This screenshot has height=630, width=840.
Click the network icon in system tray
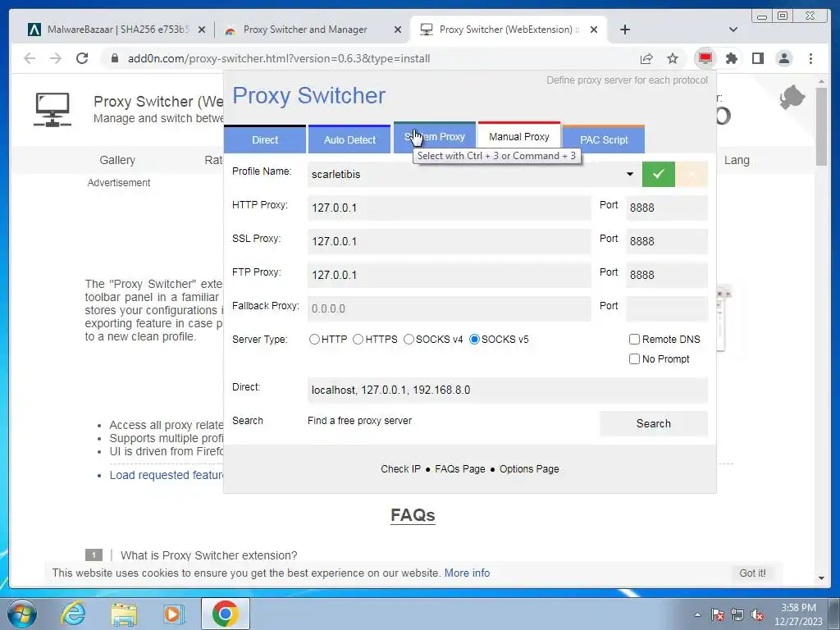coord(737,615)
